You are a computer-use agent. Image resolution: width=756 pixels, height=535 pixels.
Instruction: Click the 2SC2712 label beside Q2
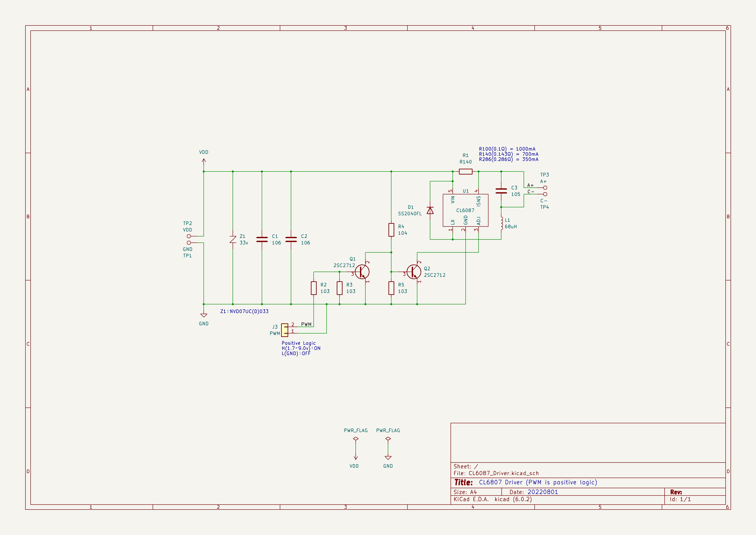coord(435,275)
